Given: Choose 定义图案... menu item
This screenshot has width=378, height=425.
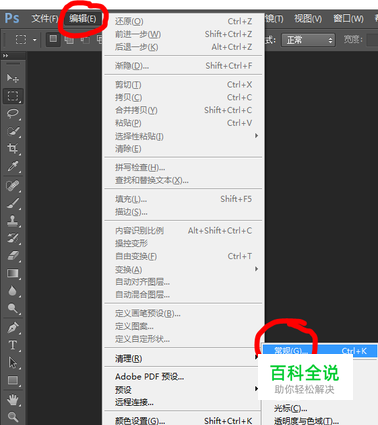Looking at the screenshot, I should pos(183,326).
